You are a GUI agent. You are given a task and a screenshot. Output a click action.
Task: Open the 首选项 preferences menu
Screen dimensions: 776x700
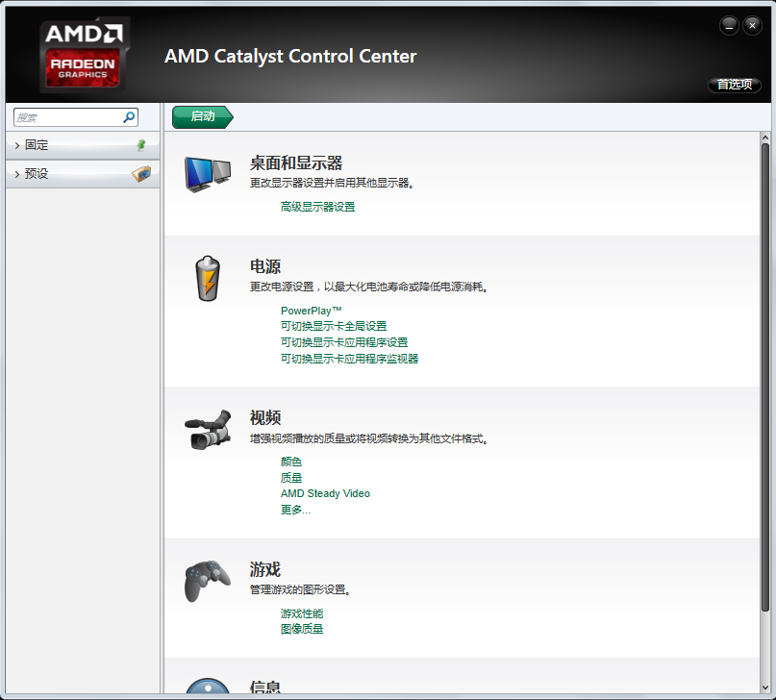pyautogui.click(x=735, y=85)
